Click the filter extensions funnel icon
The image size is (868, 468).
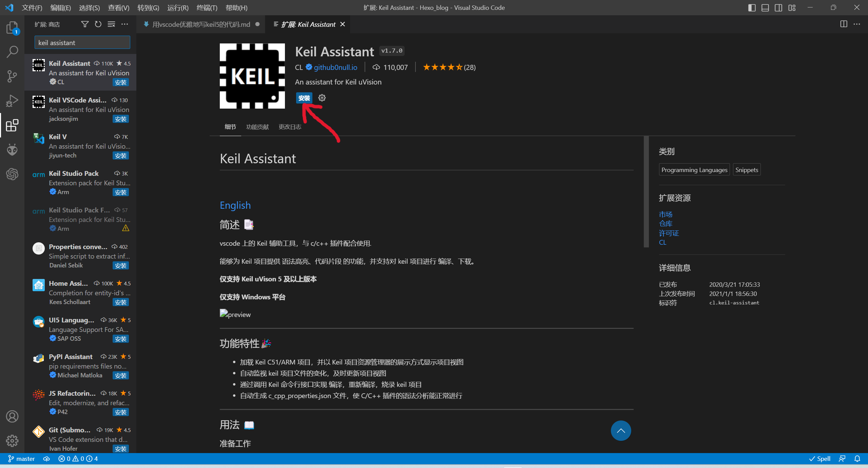tap(85, 24)
